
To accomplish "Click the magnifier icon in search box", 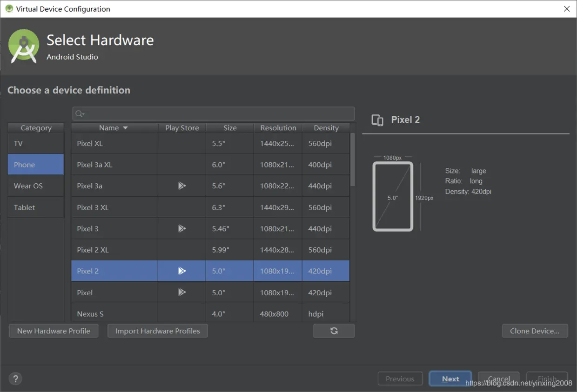I will click(80, 114).
